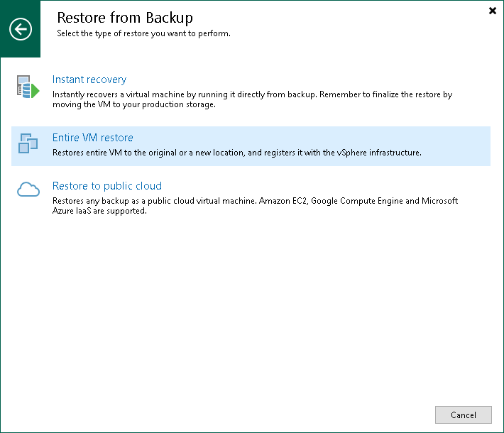Click the 'Azure IaaS are supported' text line
The width and height of the screenshot is (504, 433).
click(99, 211)
